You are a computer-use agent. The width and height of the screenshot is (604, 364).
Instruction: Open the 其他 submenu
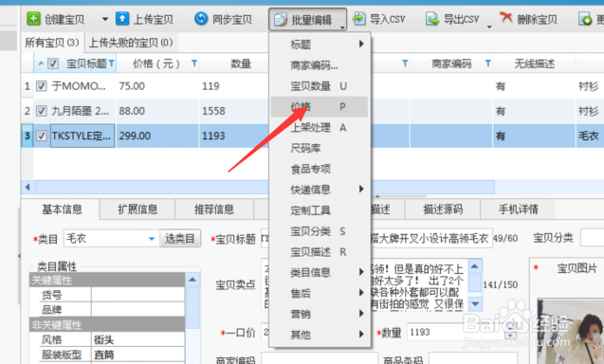pyautogui.click(x=320, y=335)
